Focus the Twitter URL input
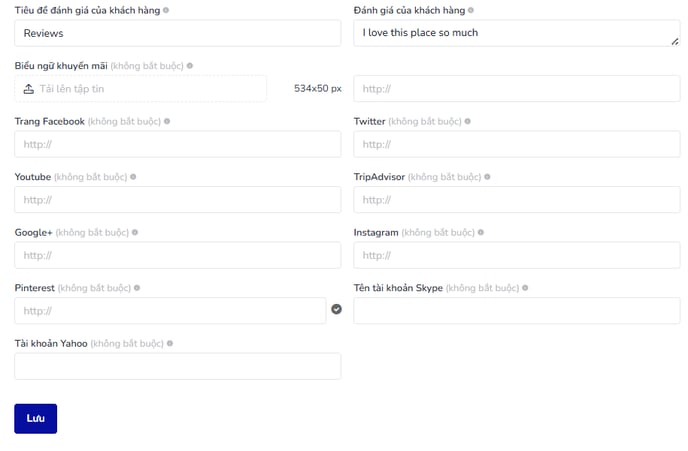The width and height of the screenshot is (688, 451). coord(517,144)
